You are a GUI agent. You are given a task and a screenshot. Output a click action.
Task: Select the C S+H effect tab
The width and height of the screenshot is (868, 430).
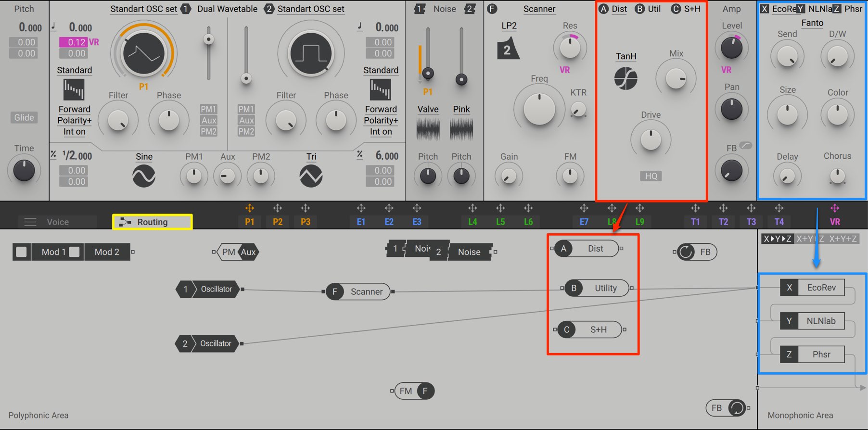686,9
